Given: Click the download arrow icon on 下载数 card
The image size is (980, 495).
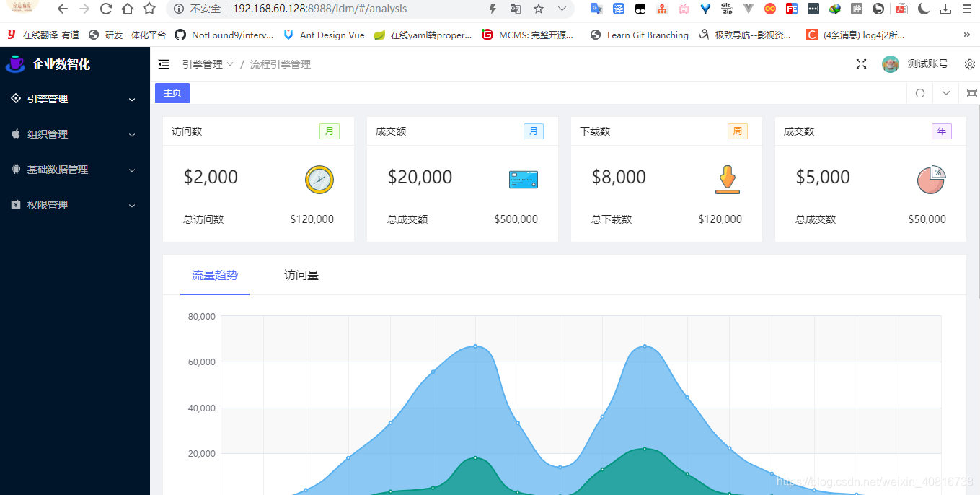Looking at the screenshot, I should (x=728, y=180).
